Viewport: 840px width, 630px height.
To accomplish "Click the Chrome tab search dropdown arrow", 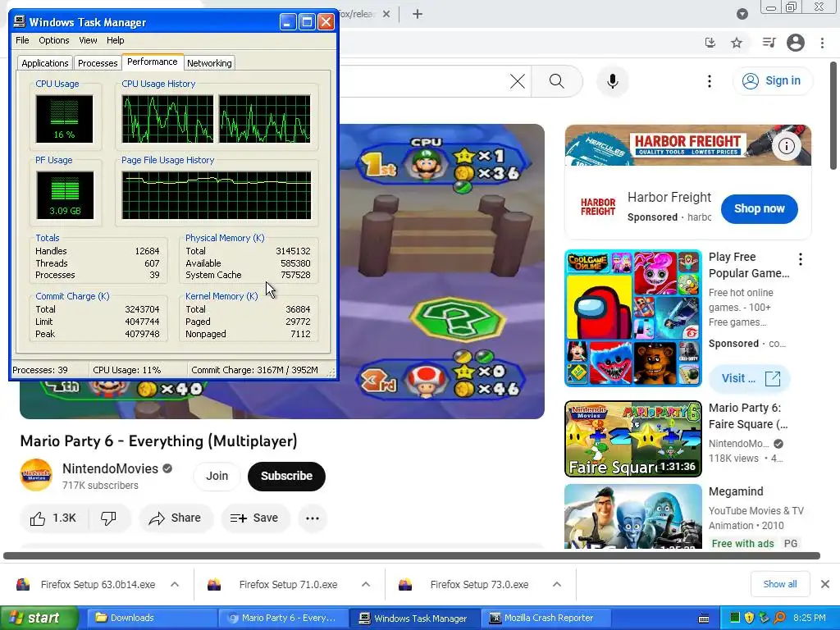I will point(742,14).
